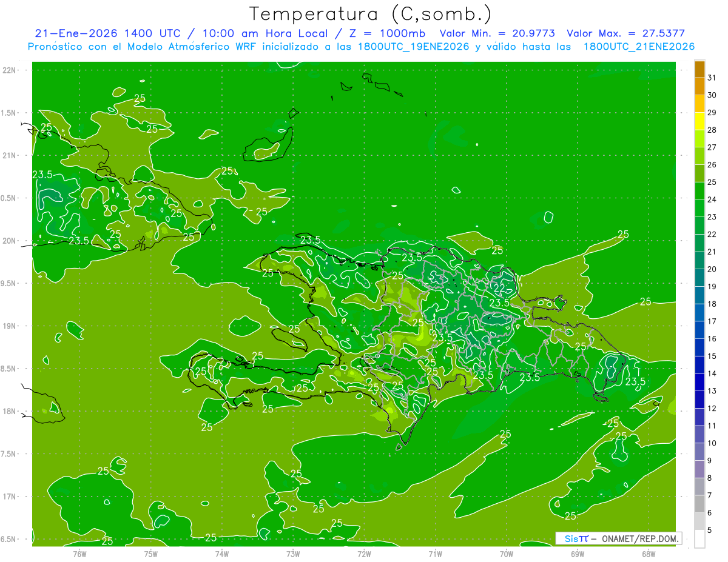
Task: Click the gray color bar swatch between 6 and 7
Action: 699,504
